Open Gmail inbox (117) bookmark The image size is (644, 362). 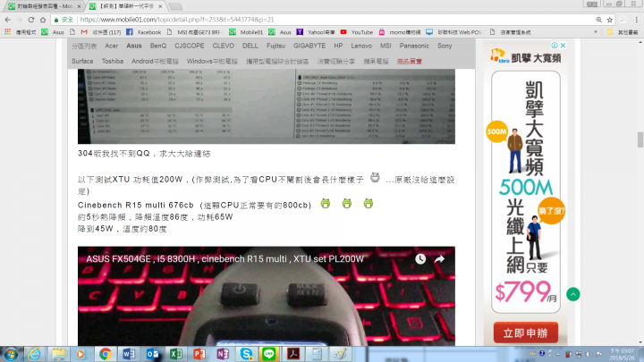[x=100, y=32]
